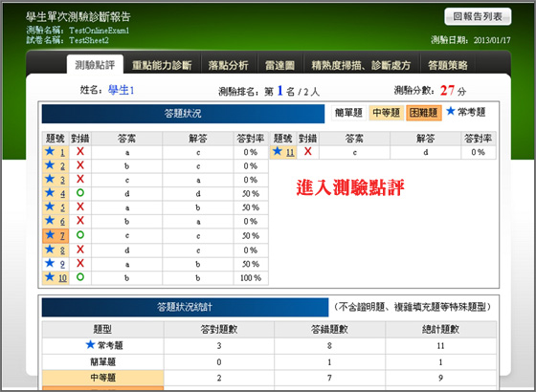This screenshot has width=536, height=392.
Task: Click the 簡單題 legend box
Action: [x=349, y=113]
